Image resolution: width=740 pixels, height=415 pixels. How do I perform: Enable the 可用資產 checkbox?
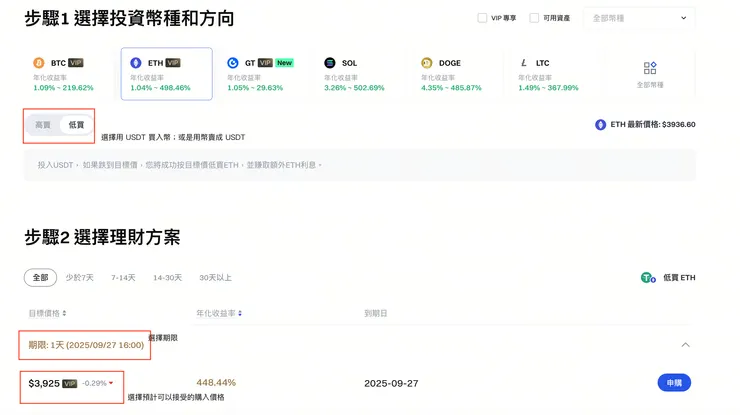click(534, 18)
